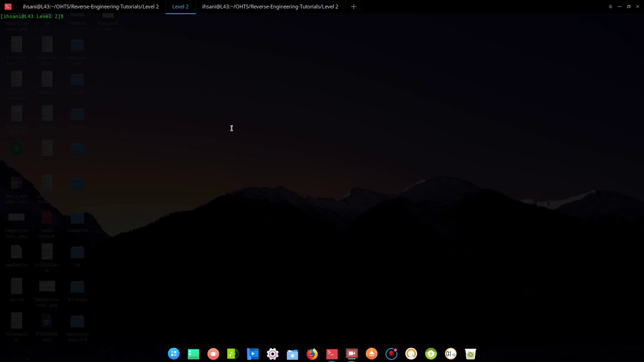Launch the red round screenshot dock icon
Viewport: 644px width, 362px height.
(213, 354)
